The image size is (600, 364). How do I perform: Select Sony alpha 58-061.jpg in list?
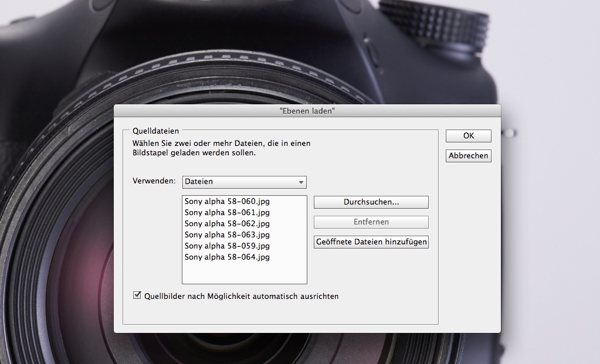(x=227, y=213)
